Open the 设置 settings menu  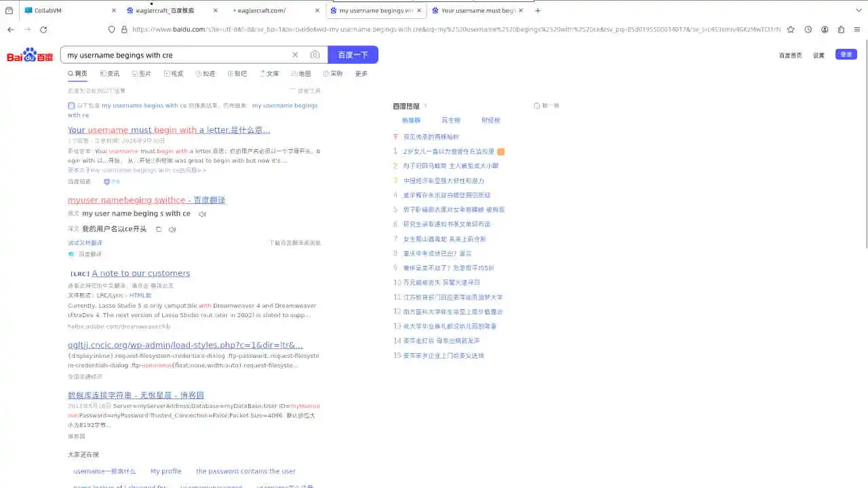[x=818, y=55]
